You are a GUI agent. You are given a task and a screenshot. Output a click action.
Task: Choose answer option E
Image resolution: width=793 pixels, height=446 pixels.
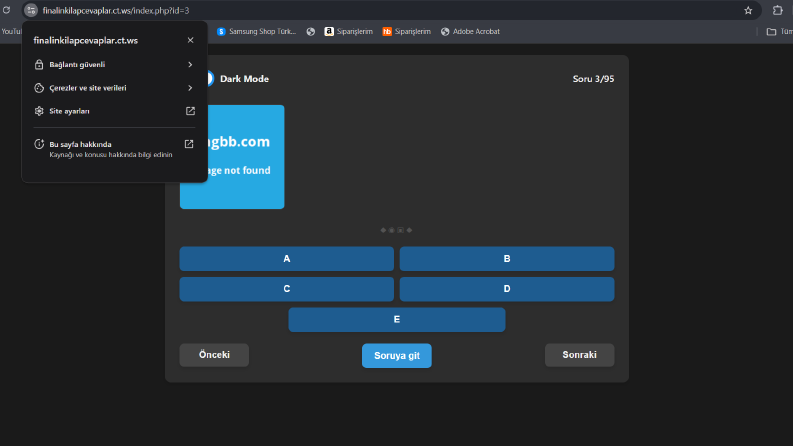pos(397,320)
